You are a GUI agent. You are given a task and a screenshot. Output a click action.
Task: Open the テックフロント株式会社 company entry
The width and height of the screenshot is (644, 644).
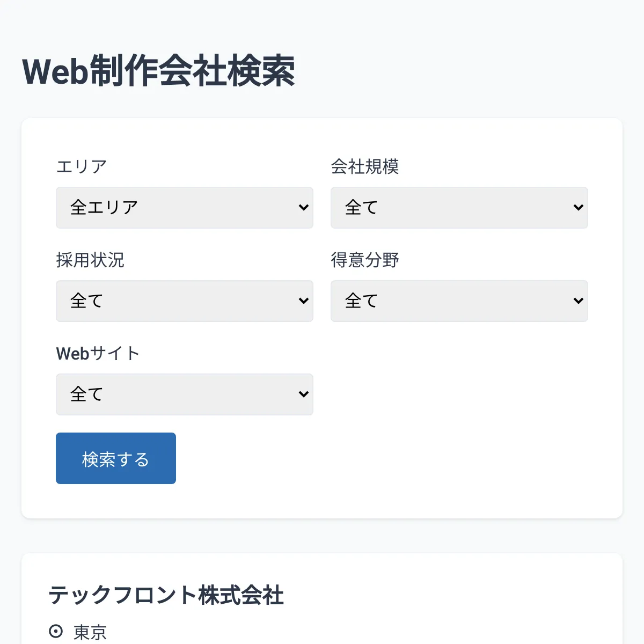(167, 595)
